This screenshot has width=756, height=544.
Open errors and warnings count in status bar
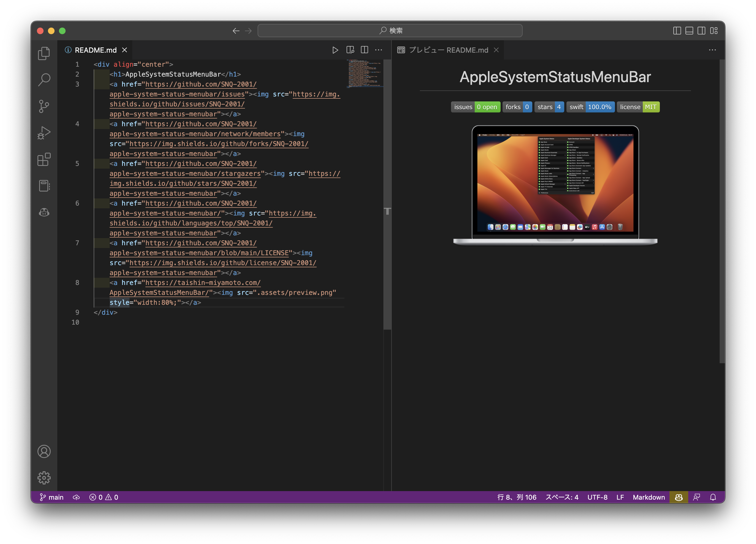pyautogui.click(x=104, y=497)
